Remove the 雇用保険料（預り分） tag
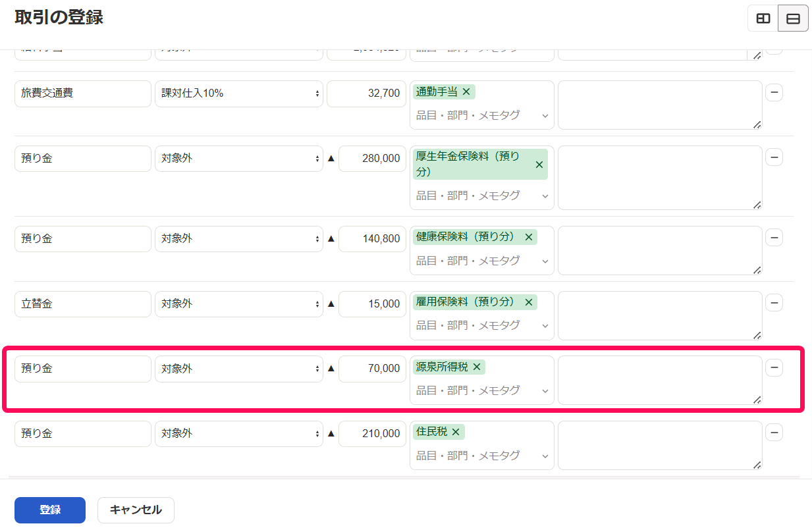The width and height of the screenshot is (812, 530). pyautogui.click(x=528, y=302)
